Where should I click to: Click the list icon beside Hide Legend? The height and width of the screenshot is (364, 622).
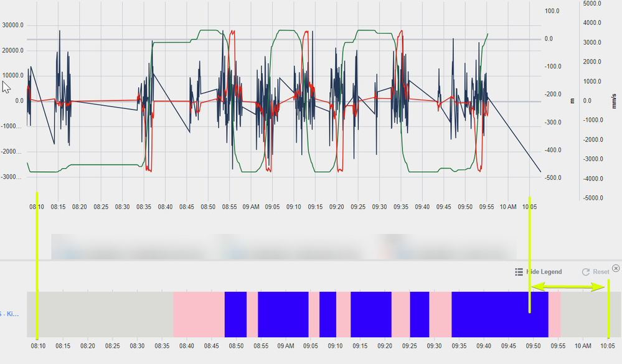tap(519, 272)
